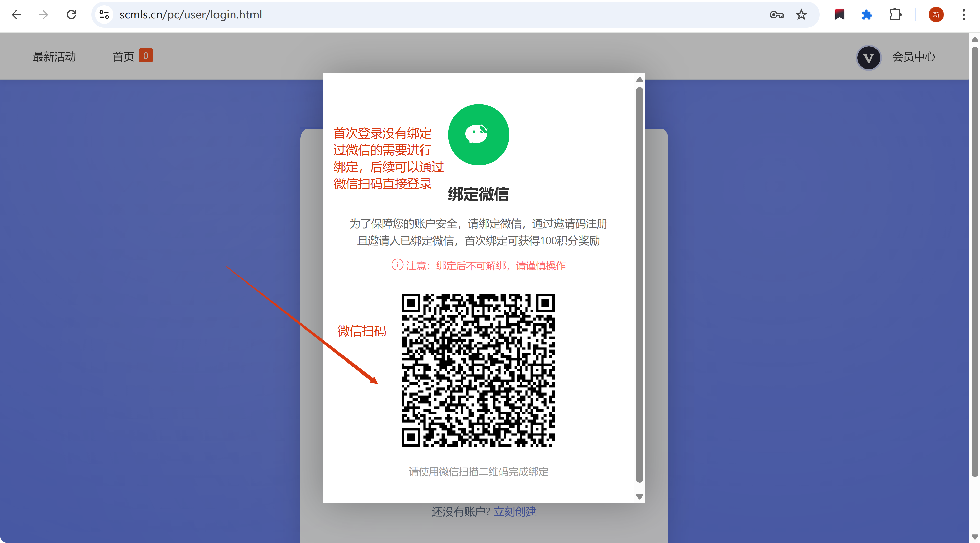This screenshot has height=543, width=980.
Task: Open site information icon in address bar
Action: (104, 15)
